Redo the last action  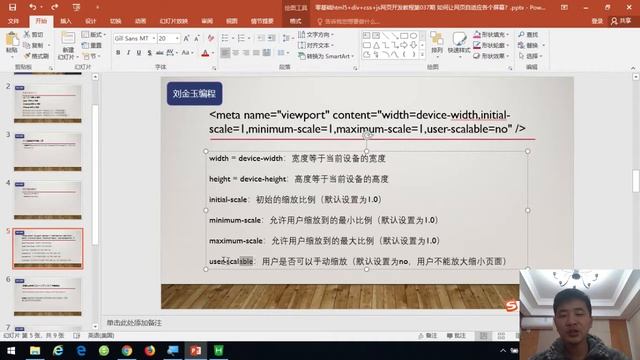[54, 7]
